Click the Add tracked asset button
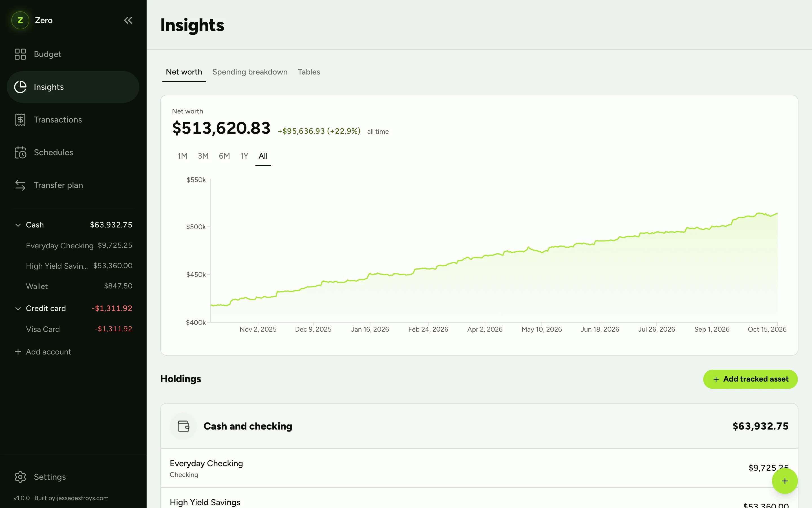Image resolution: width=812 pixels, height=508 pixels. pyautogui.click(x=750, y=379)
